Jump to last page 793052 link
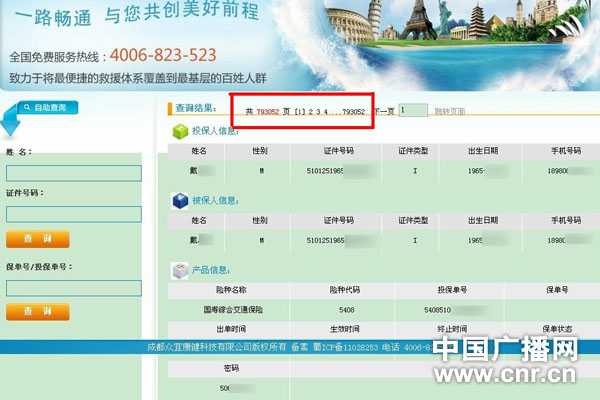Viewport: 600px width, 400px height. [353, 111]
